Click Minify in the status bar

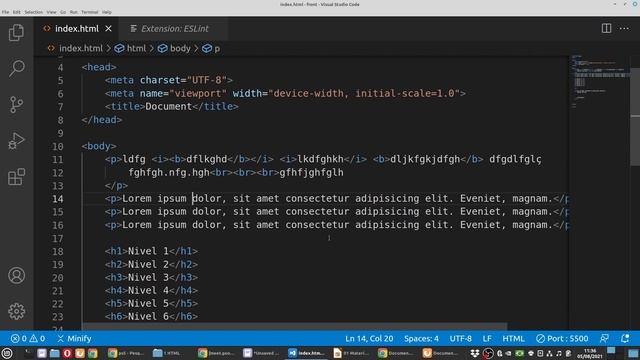pos(74,338)
